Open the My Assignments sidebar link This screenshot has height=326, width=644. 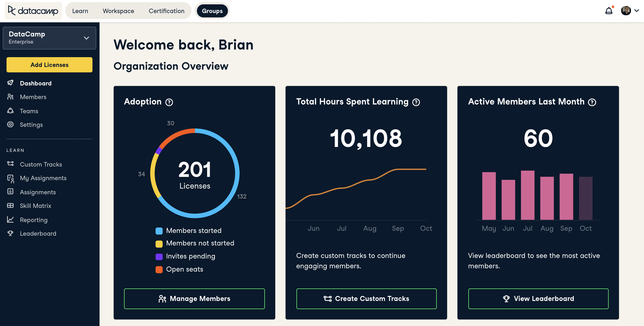coord(43,178)
